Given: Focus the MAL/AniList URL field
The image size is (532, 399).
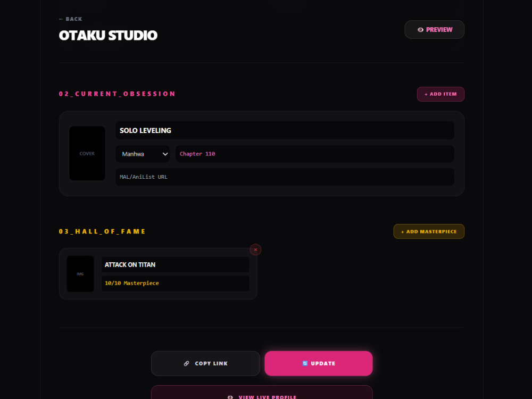Looking at the screenshot, I should click(x=285, y=177).
